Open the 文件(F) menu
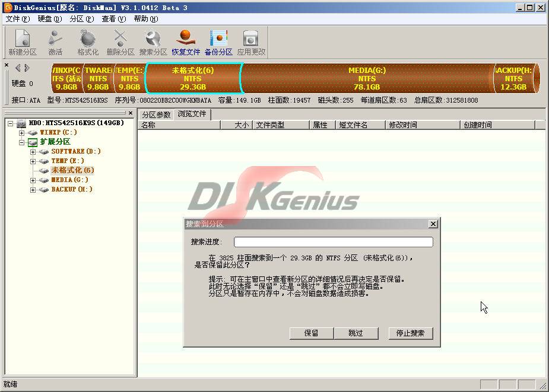The width and height of the screenshot is (549, 392). (x=18, y=19)
